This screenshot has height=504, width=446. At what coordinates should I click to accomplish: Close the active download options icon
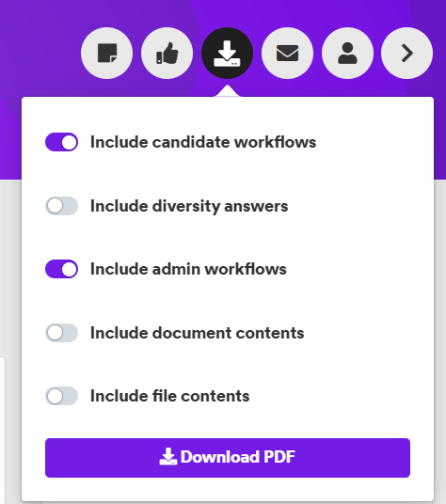tap(227, 53)
